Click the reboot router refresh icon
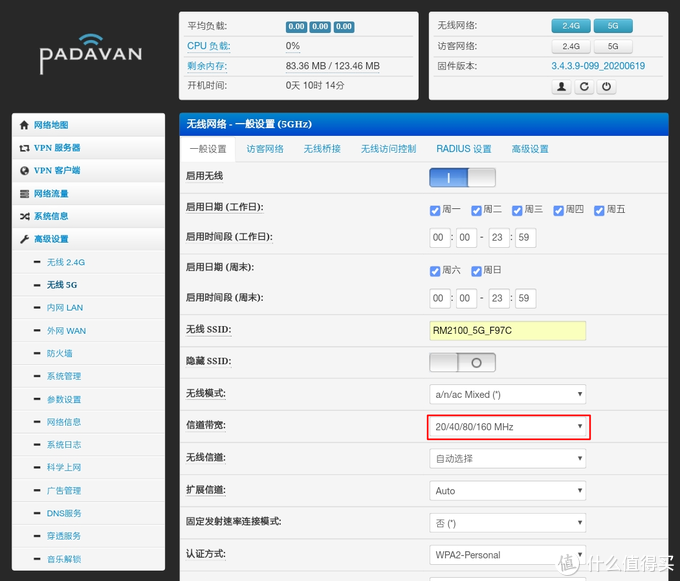Screen dimensions: 680x581 pos(584,87)
